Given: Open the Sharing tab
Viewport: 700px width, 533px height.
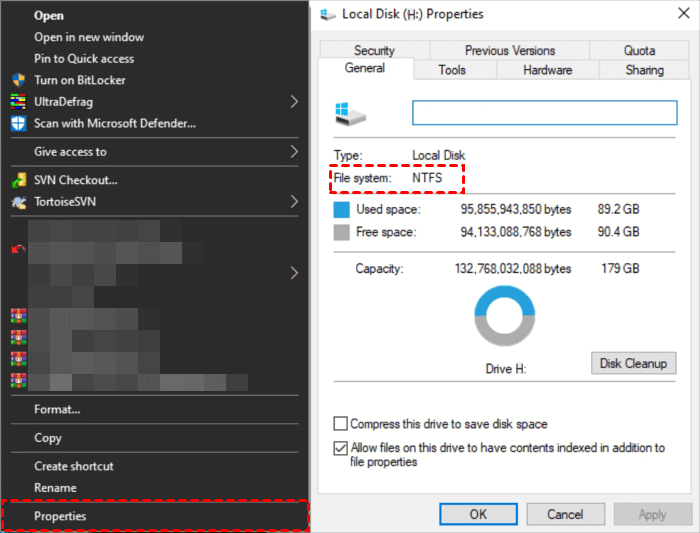Looking at the screenshot, I should [x=644, y=70].
